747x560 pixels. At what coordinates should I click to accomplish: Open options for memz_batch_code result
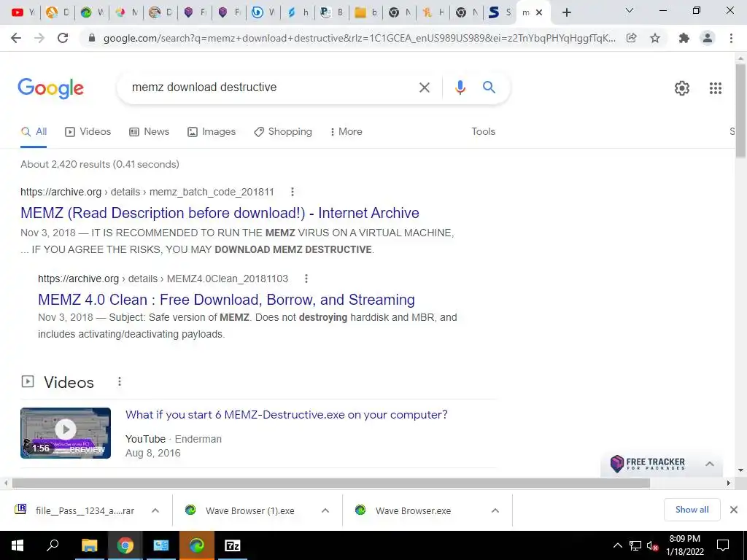point(292,192)
